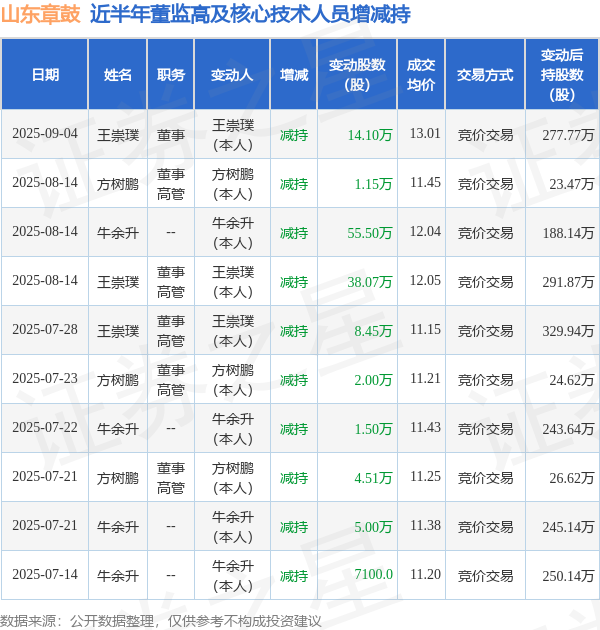Click the holding value 250.14万
The width and height of the screenshot is (600, 630).
click(x=568, y=576)
